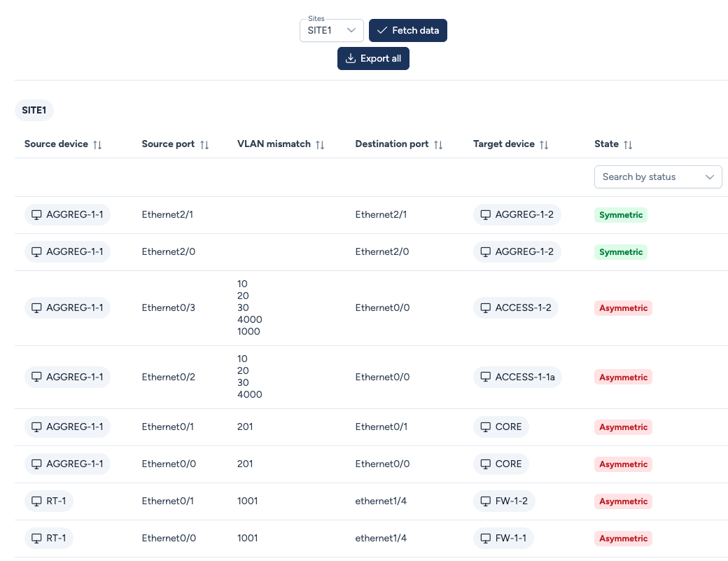Click Asymmetric badge for ACCESS-1-2 row
This screenshot has width=728, height=561.
(x=623, y=308)
